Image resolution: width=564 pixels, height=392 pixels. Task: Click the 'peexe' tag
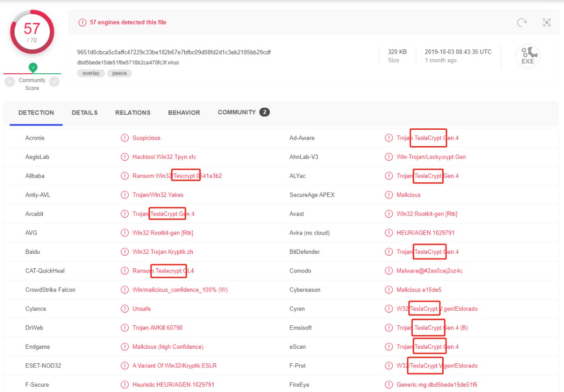(x=119, y=73)
